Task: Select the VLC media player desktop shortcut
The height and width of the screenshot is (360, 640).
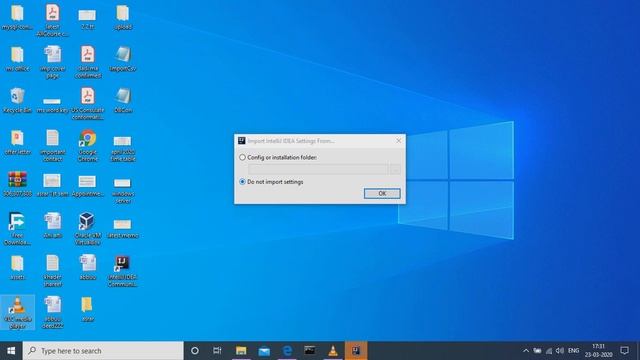Action: (17, 313)
